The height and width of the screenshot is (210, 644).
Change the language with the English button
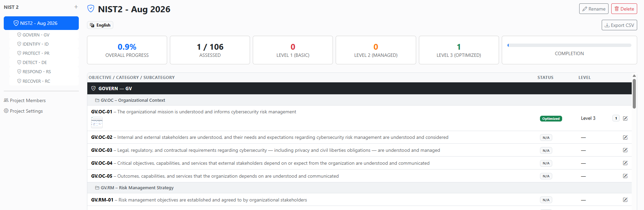(x=100, y=25)
